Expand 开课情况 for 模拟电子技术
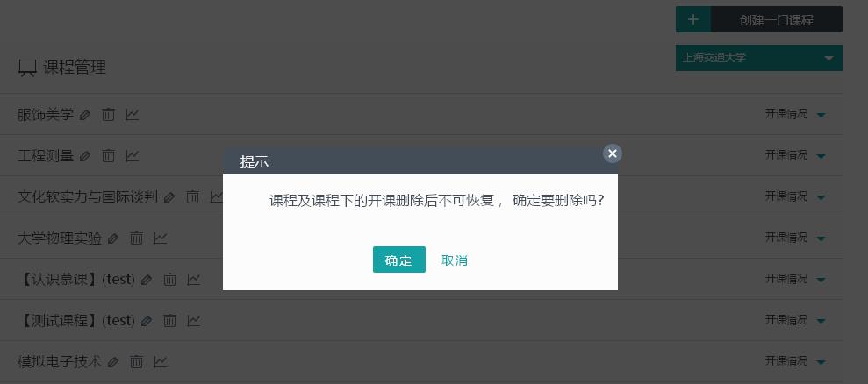 795,361
